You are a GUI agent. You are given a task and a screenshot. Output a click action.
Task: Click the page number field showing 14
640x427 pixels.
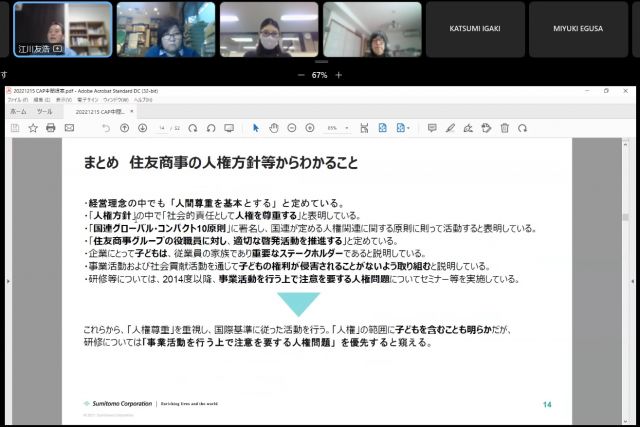162,128
